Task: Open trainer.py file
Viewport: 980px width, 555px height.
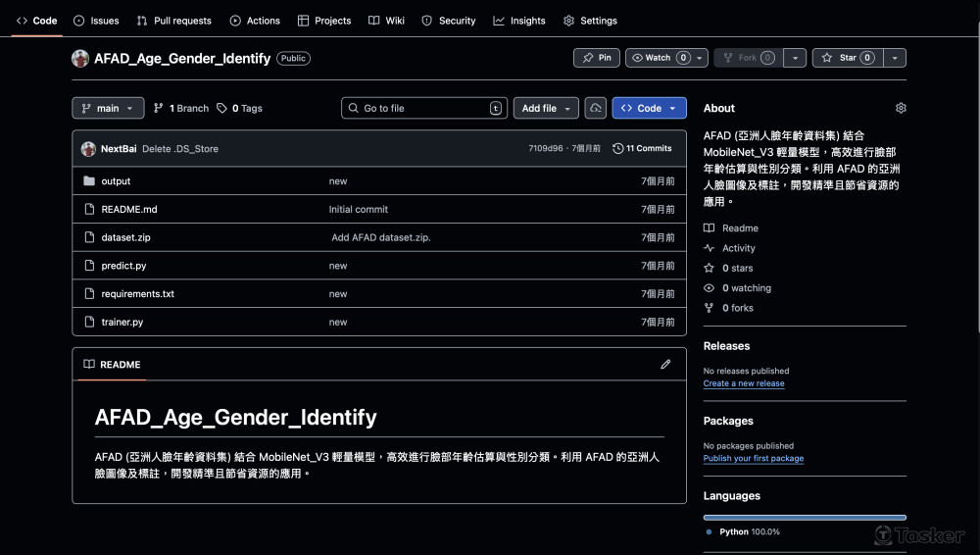Action: (x=122, y=322)
